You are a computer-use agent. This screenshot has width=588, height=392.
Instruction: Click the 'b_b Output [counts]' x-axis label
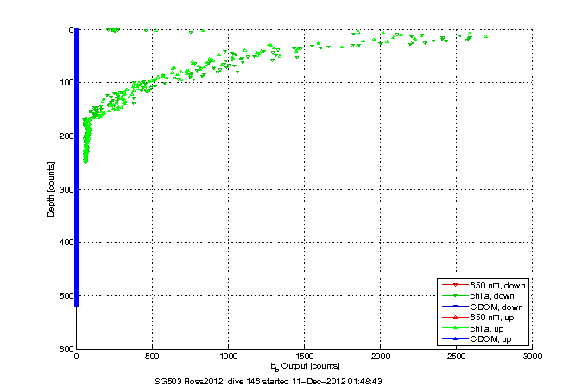(306, 366)
